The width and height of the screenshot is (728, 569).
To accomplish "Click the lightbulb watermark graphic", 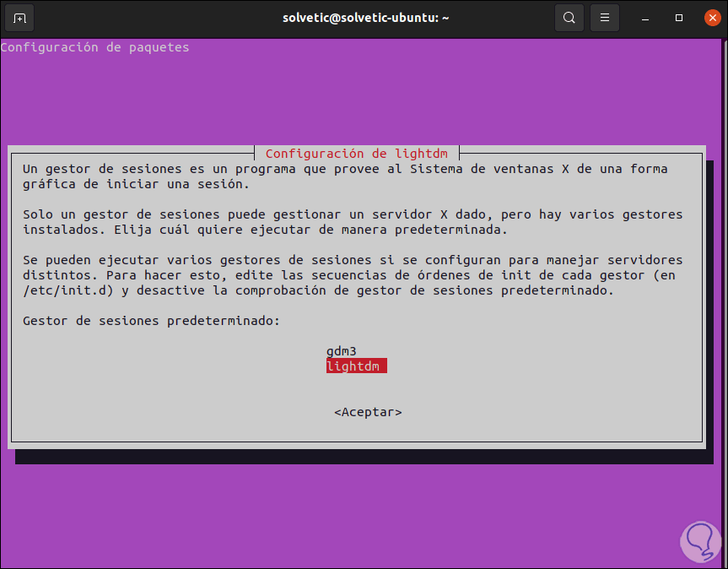I will 700,541.
